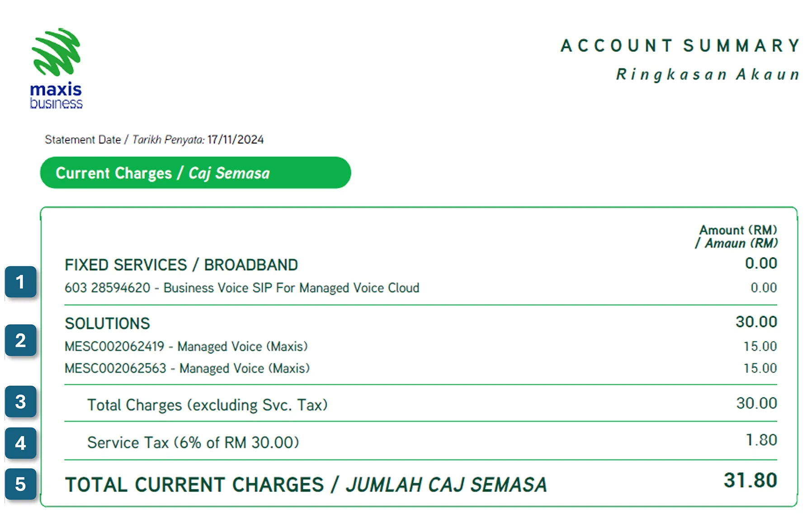Click the statement date 17/11/2024
The height and width of the screenshot is (532, 807).
[236, 140]
